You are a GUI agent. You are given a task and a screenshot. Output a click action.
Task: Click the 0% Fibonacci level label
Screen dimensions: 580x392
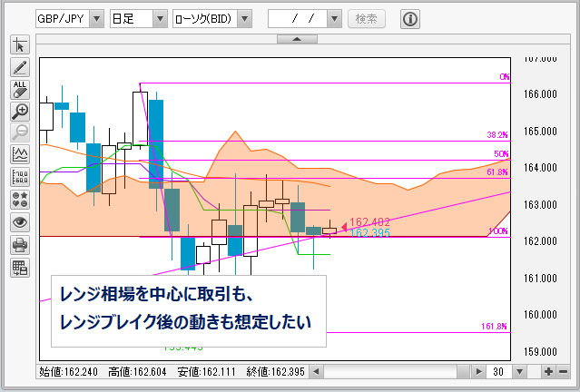click(x=505, y=77)
